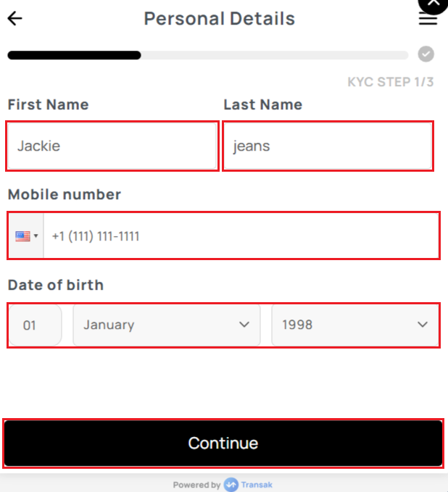Click the mobile number input field
This screenshot has width=448, height=492.
[241, 235]
